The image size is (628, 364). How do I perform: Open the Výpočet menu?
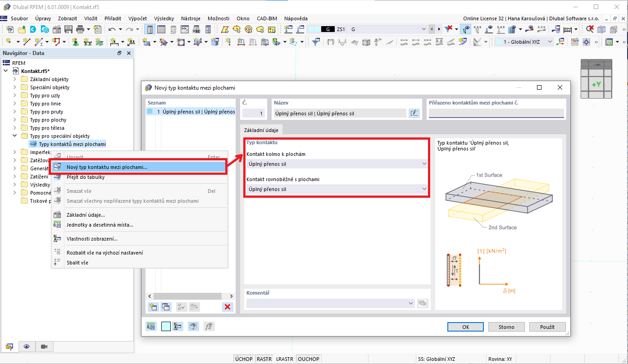point(137,18)
